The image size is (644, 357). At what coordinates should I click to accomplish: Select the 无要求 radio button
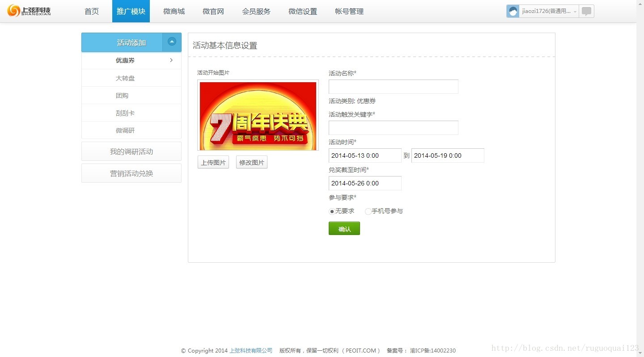pos(332,211)
